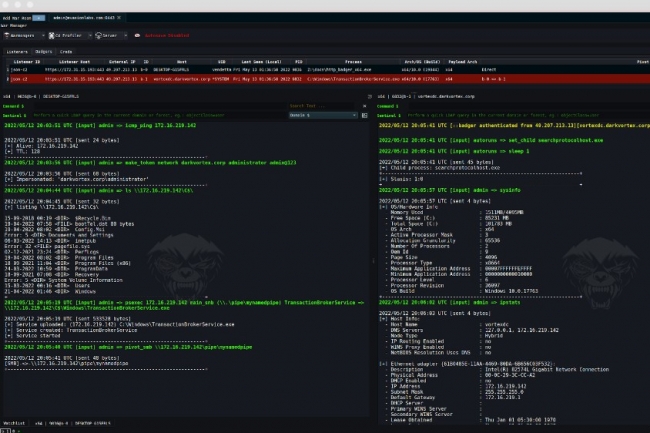Click the pivot_smb command line

click(x=128, y=347)
